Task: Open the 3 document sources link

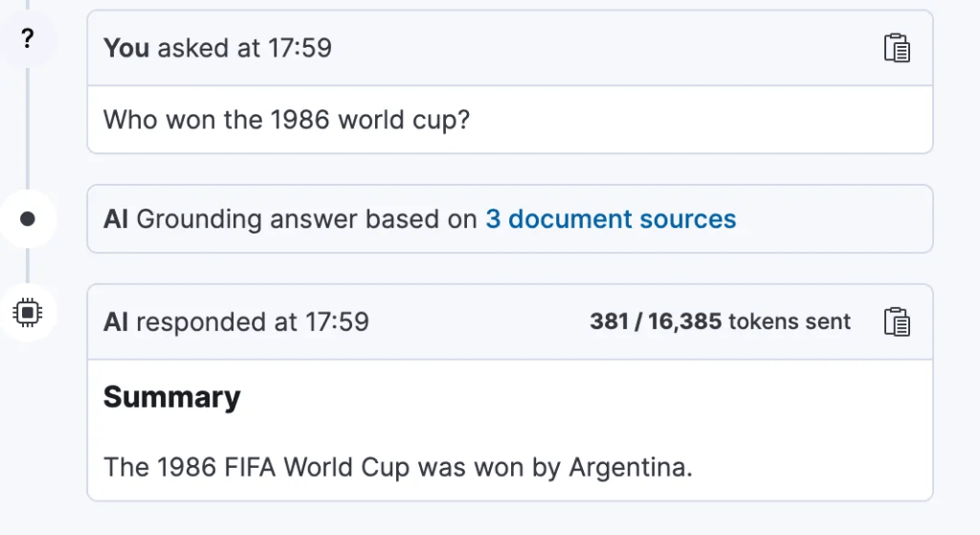Action: [x=611, y=219]
